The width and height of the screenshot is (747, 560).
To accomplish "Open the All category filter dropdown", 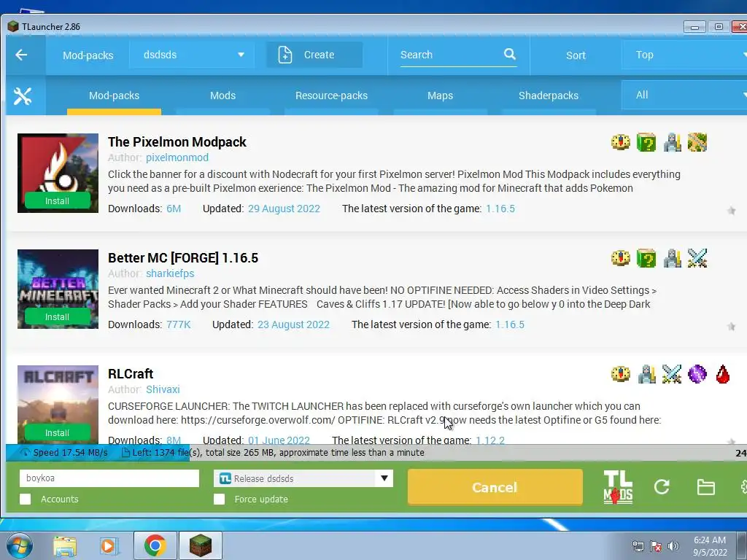I will pos(684,96).
